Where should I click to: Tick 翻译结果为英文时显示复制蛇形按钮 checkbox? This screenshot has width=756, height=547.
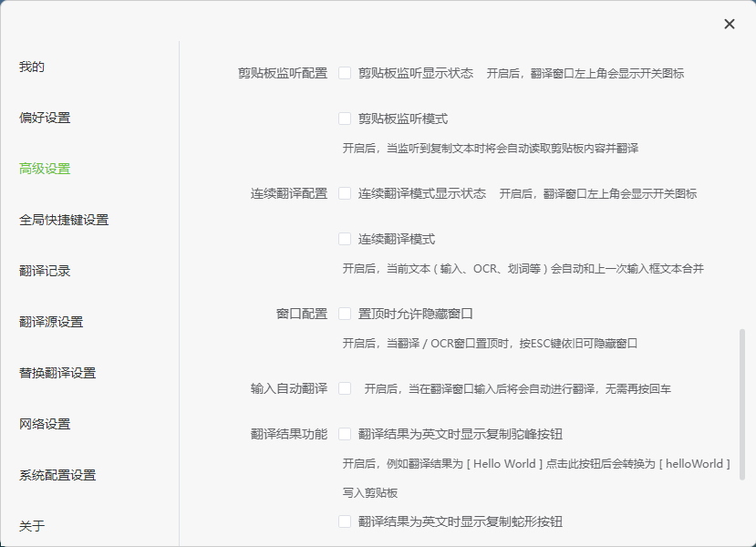coord(345,521)
